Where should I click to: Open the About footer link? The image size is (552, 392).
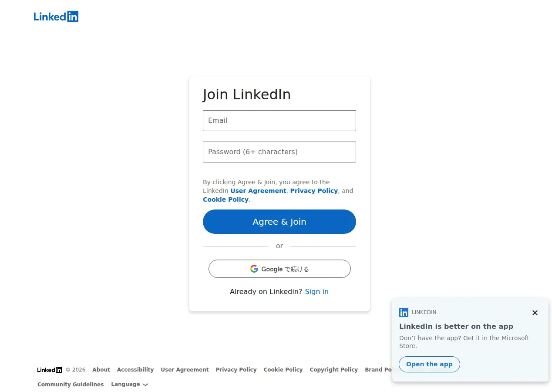pos(101,369)
